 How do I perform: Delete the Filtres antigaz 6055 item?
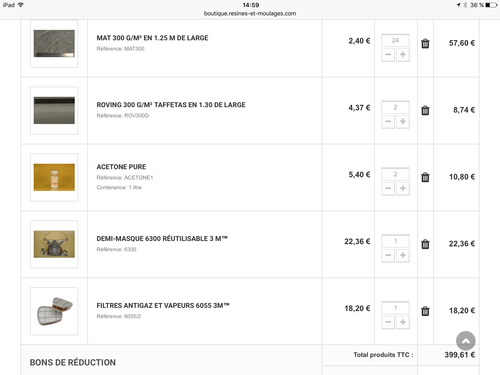(425, 311)
